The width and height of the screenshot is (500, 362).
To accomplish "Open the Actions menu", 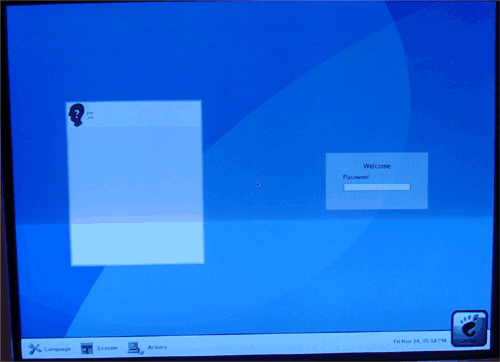I will click(157, 347).
